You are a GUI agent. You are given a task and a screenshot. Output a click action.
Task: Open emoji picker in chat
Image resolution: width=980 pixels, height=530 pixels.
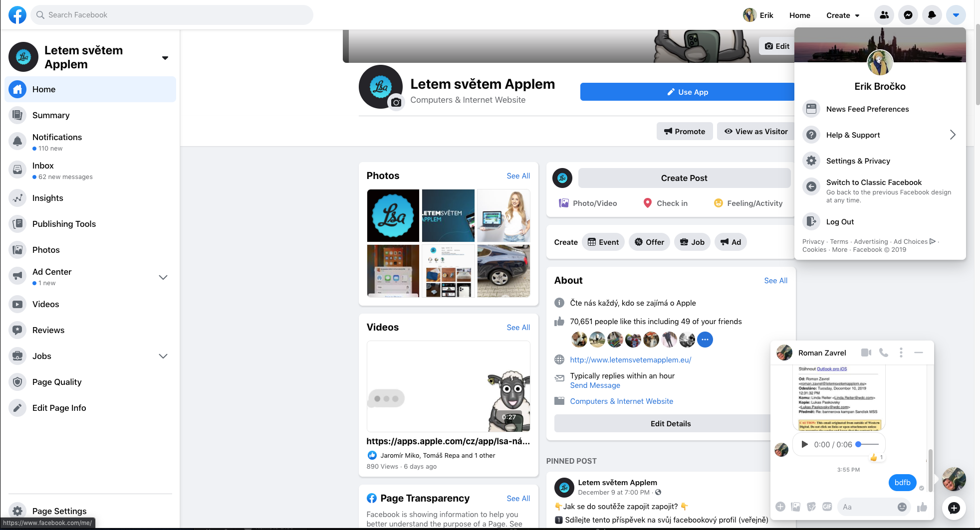point(902,507)
